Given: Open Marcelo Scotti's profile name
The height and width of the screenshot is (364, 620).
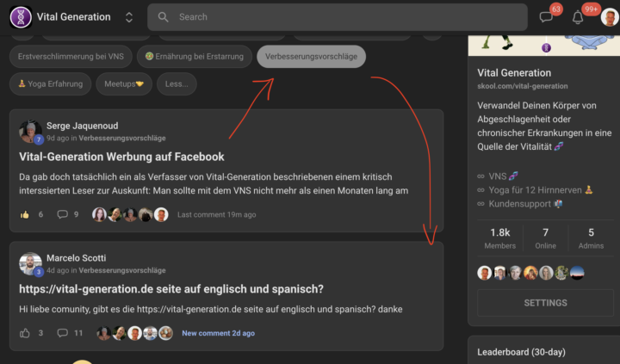Looking at the screenshot, I should coord(77,258).
